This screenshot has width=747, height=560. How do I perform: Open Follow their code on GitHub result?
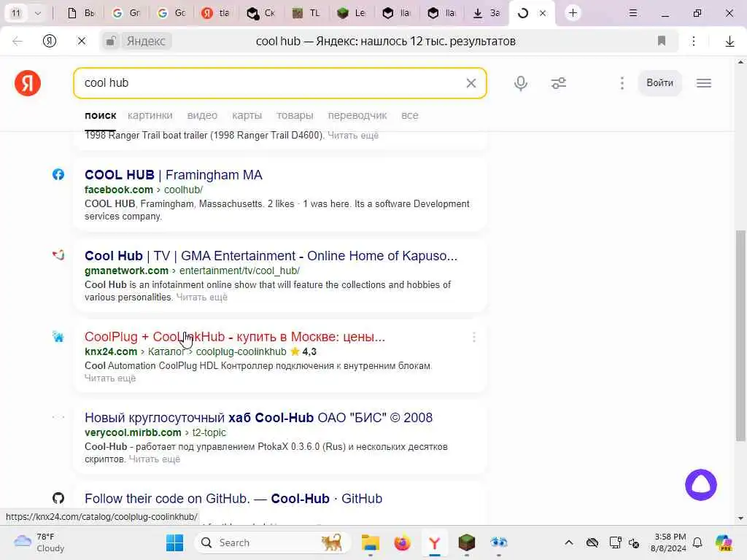click(233, 499)
